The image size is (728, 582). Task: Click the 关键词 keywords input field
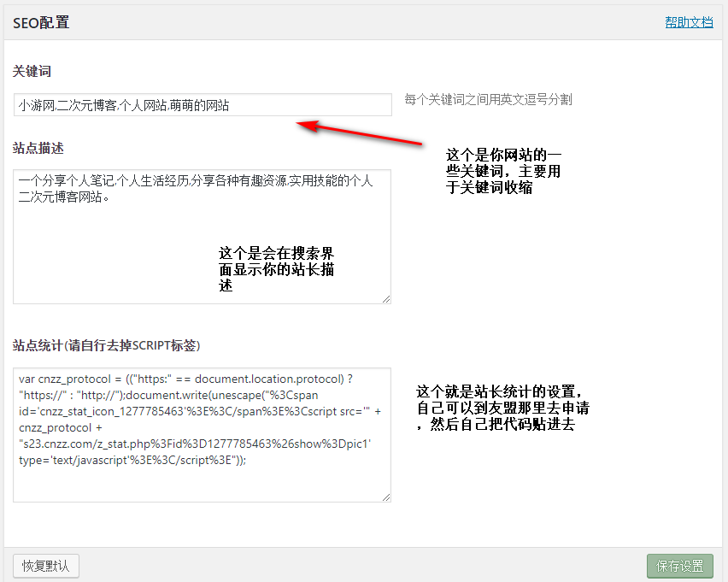203,105
